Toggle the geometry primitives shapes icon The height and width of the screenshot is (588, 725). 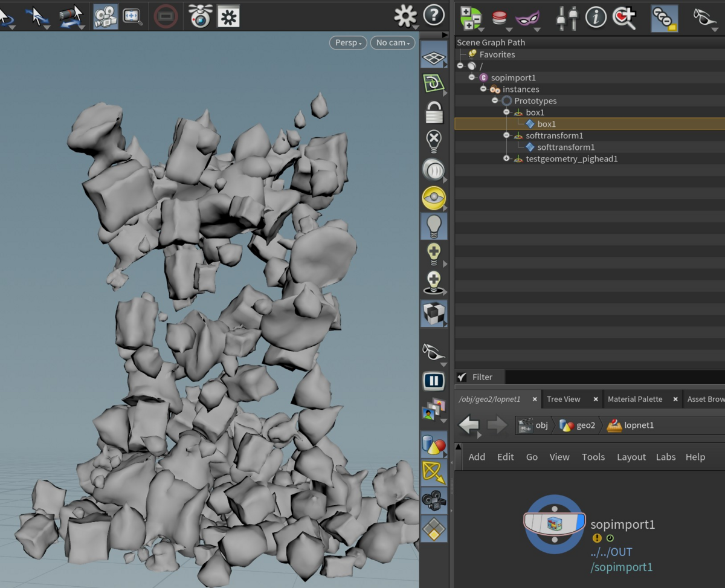pyautogui.click(x=434, y=445)
